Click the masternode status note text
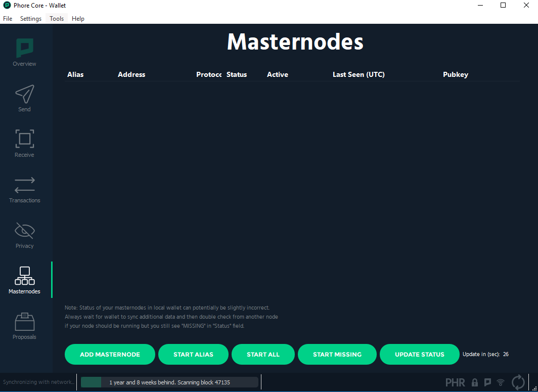Image resolution: width=538 pixels, height=392 pixels. (171, 317)
